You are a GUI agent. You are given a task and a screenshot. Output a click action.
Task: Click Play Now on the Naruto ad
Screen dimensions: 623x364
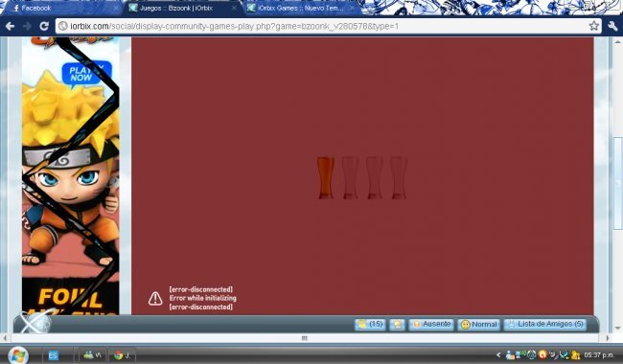point(86,74)
